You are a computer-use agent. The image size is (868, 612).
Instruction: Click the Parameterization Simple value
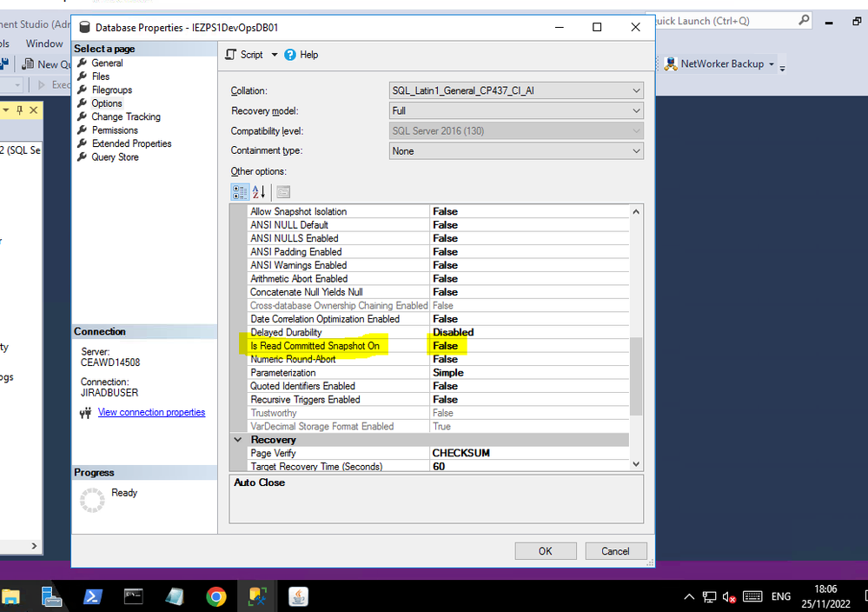click(x=447, y=373)
